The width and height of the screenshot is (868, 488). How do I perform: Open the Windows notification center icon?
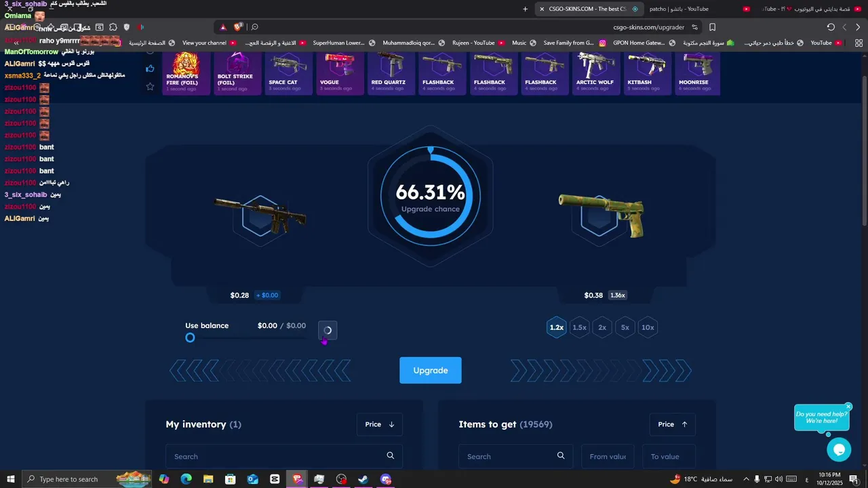click(854, 479)
